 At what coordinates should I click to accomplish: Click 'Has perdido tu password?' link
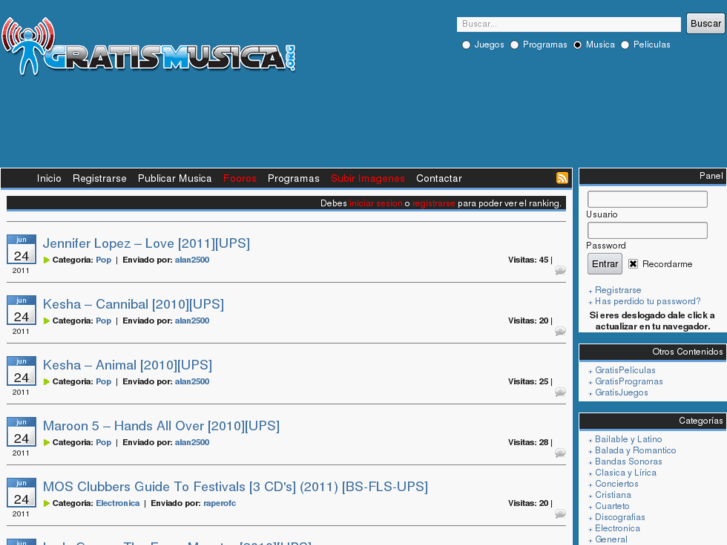pyautogui.click(x=648, y=301)
